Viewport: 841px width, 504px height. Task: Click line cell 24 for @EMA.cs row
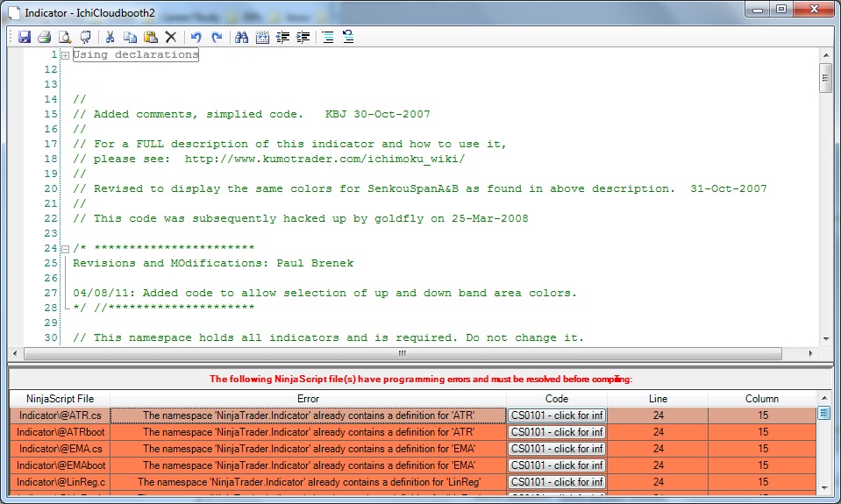658,449
